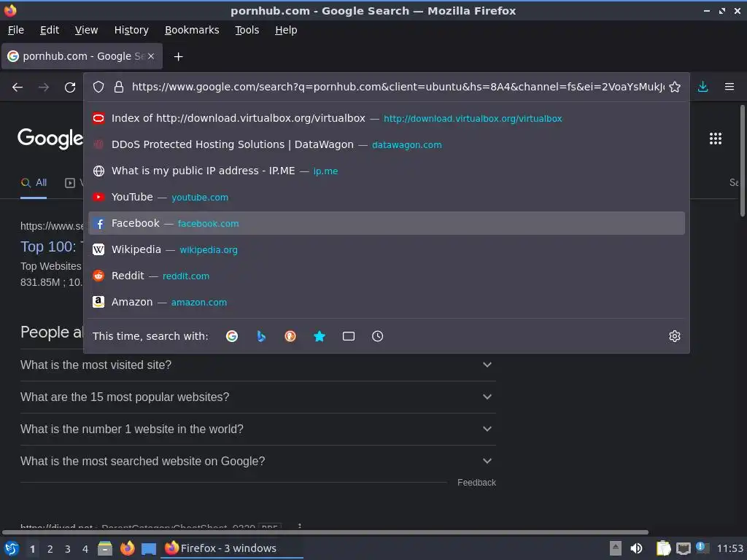Select the Reddit suggestion

[x=387, y=276]
